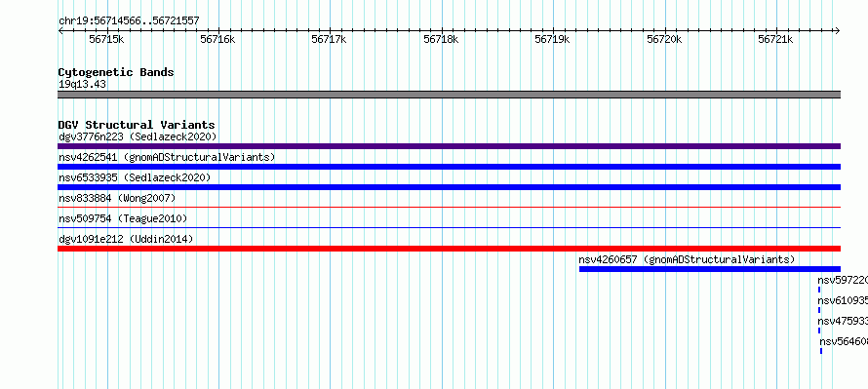
Task: Select the Cytogenetic Bands track title
Action: [x=116, y=72]
